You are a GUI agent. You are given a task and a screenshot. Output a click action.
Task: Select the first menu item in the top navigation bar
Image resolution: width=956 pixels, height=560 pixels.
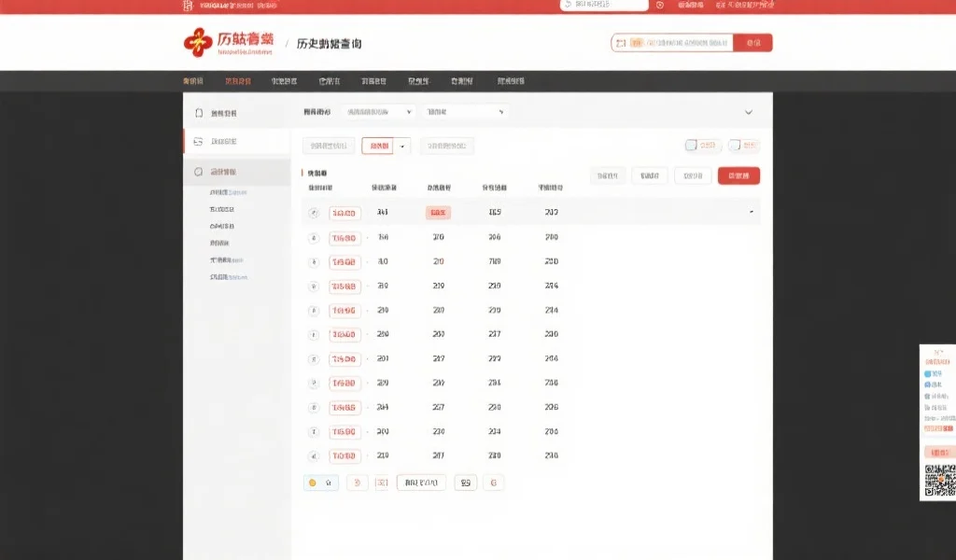pyautogui.click(x=193, y=79)
